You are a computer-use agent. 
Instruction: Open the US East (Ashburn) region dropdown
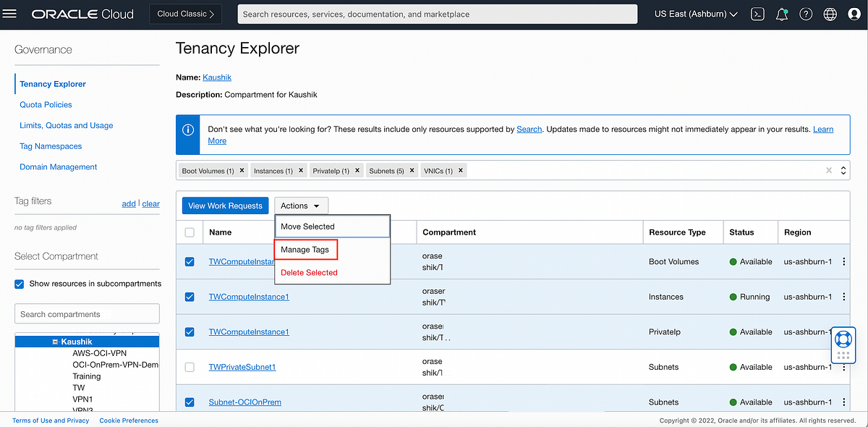pyautogui.click(x=694, y=13)
